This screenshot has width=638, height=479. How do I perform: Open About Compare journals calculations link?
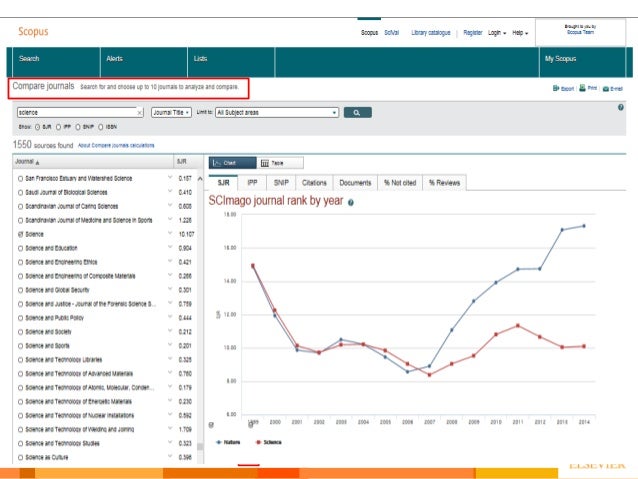point(118,145)
